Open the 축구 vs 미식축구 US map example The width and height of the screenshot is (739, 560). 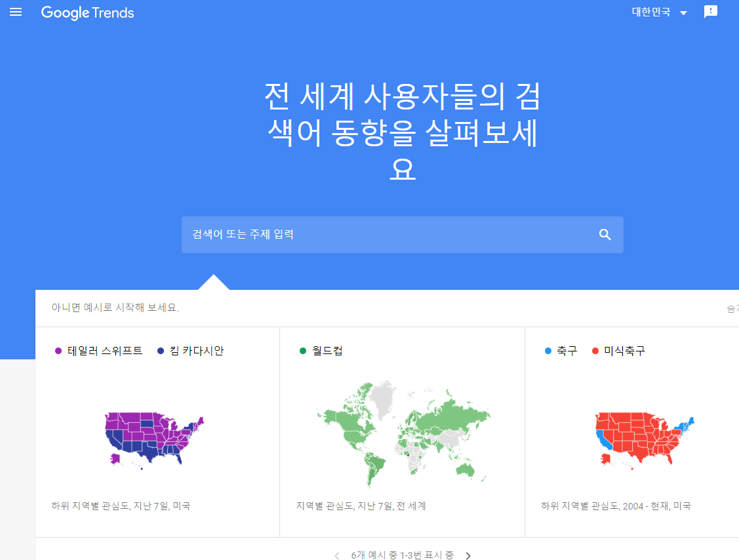[x=645, y=441]
